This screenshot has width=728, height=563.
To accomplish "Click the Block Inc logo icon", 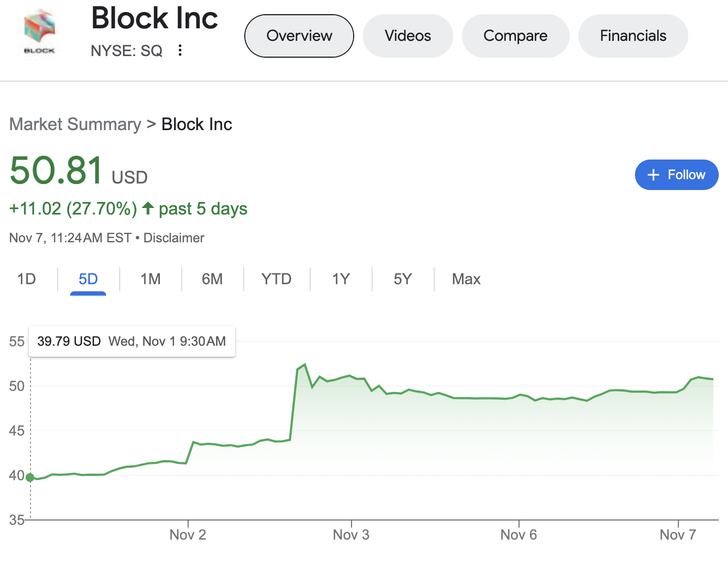I will click(x=39, y=32).
